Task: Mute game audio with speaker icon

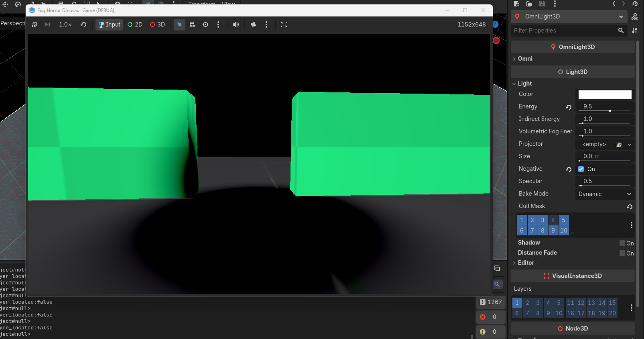Action: tap(236, 25)
